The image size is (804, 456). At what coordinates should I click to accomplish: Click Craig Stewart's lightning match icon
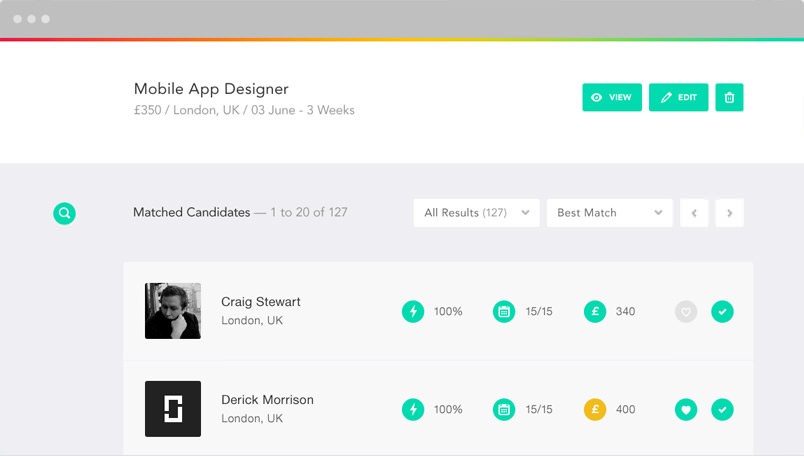click(x=412, y=311)
